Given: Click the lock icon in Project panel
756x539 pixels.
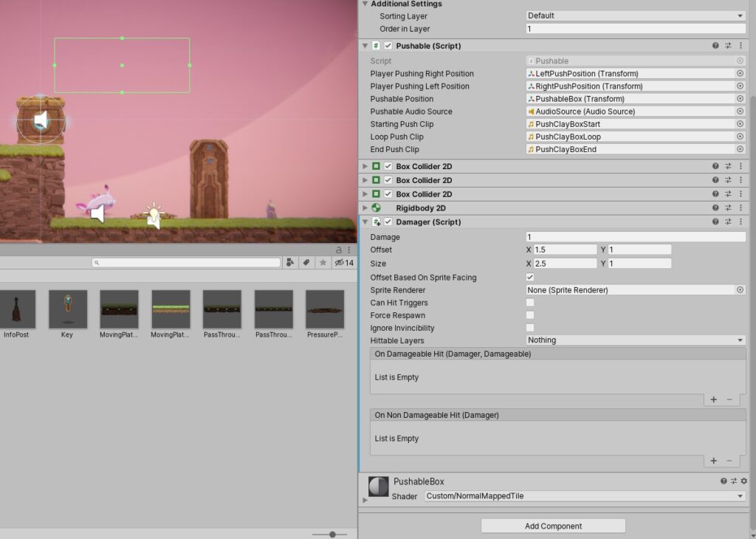Looking at the screenshot, I should pyautogui.click(x=339, y=250).
